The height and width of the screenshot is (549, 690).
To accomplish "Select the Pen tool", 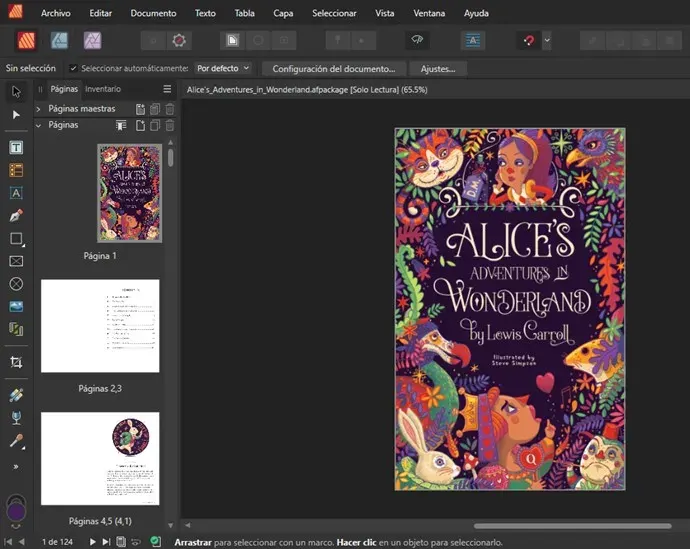I will tap(16, 216).
